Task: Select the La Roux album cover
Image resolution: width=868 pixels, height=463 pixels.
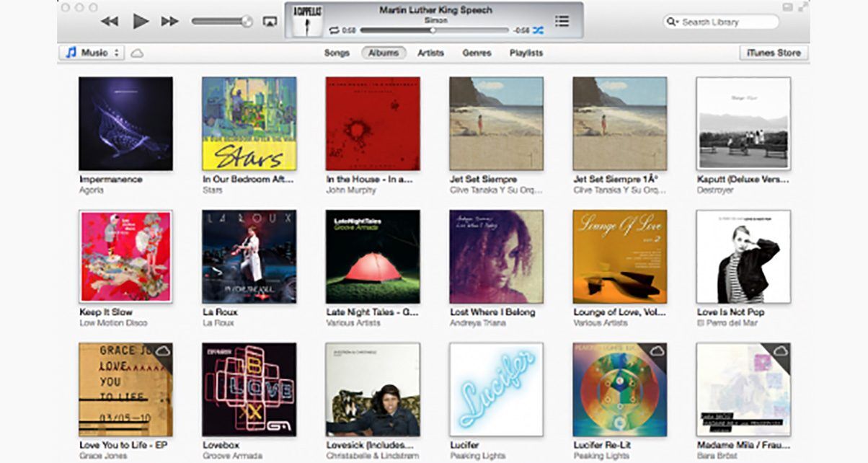Action: pos(249,256)
